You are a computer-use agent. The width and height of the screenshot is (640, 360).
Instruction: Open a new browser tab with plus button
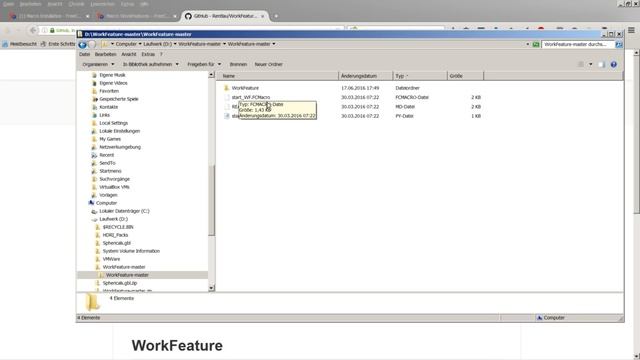pyautogui.click(x=276, y=16)
